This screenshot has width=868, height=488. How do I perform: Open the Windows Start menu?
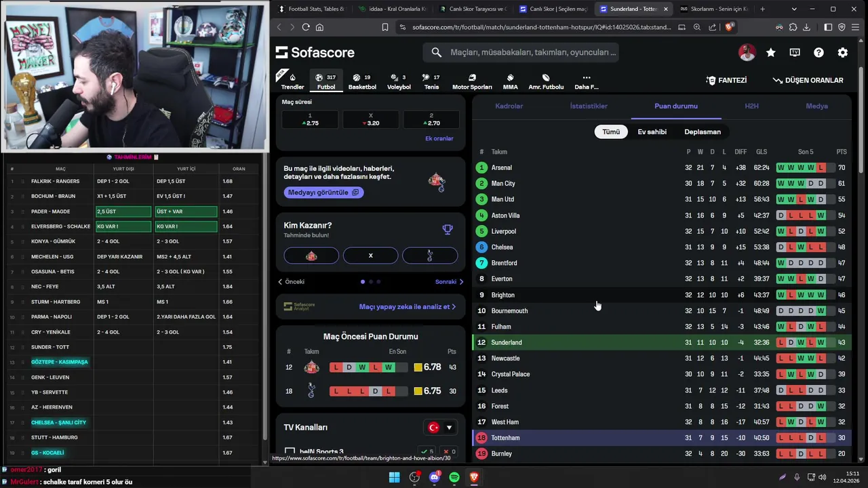[x=394, y=477]
